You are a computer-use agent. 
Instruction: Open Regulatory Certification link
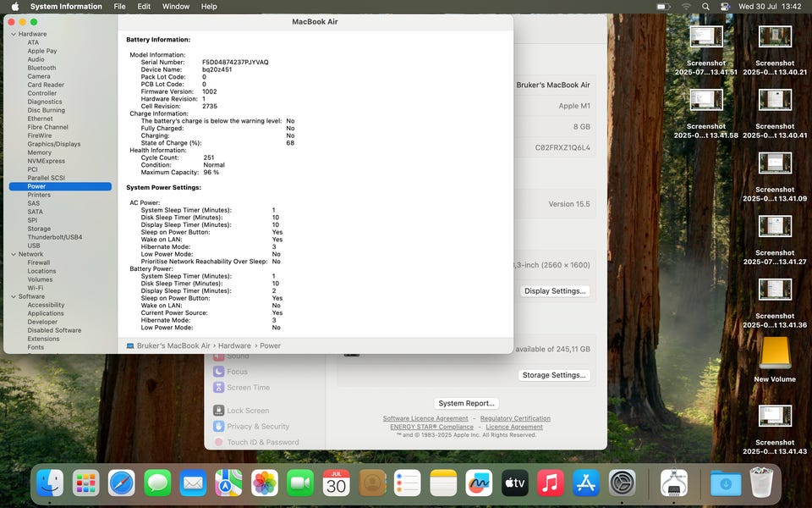click(x=515, y=418)
